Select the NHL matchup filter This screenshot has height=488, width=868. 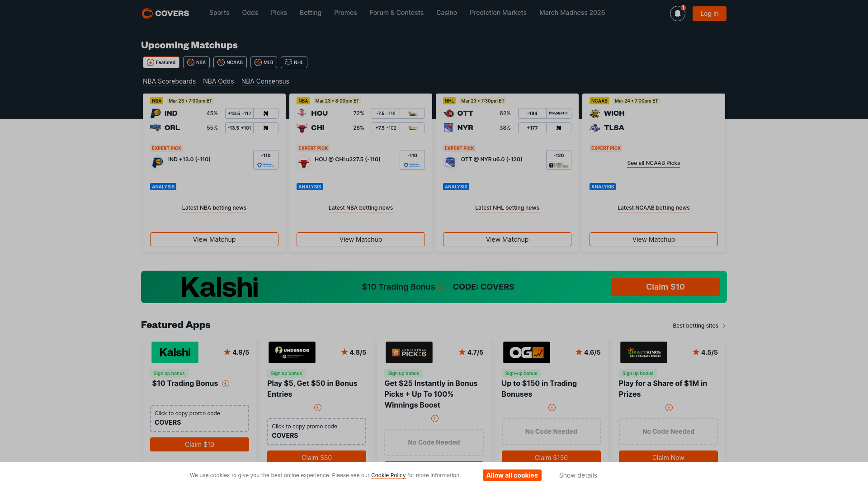pos(294,62)
